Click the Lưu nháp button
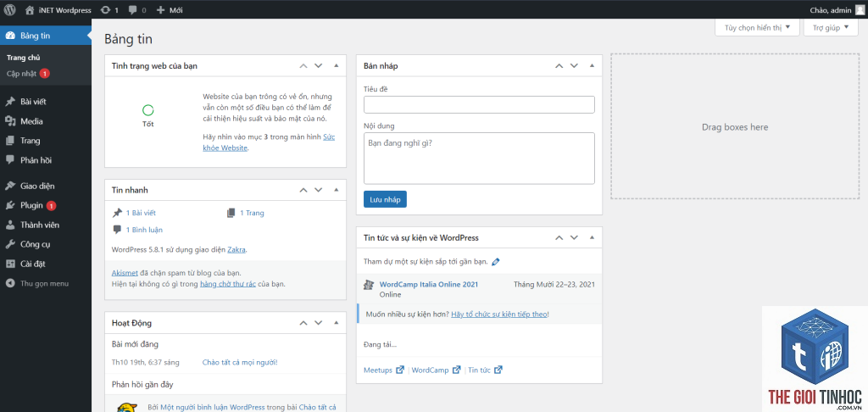Viewport: 868px width, 412px height. click(386, 199)
